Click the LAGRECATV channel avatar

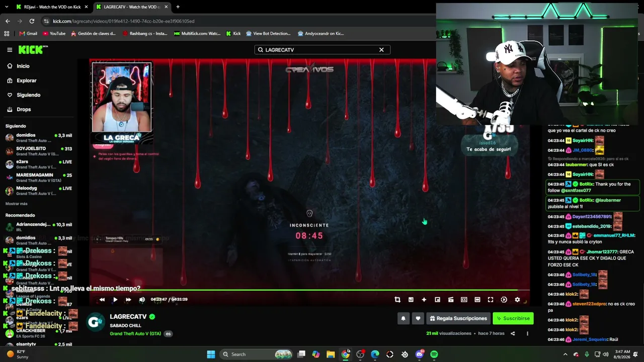(95, 322)
